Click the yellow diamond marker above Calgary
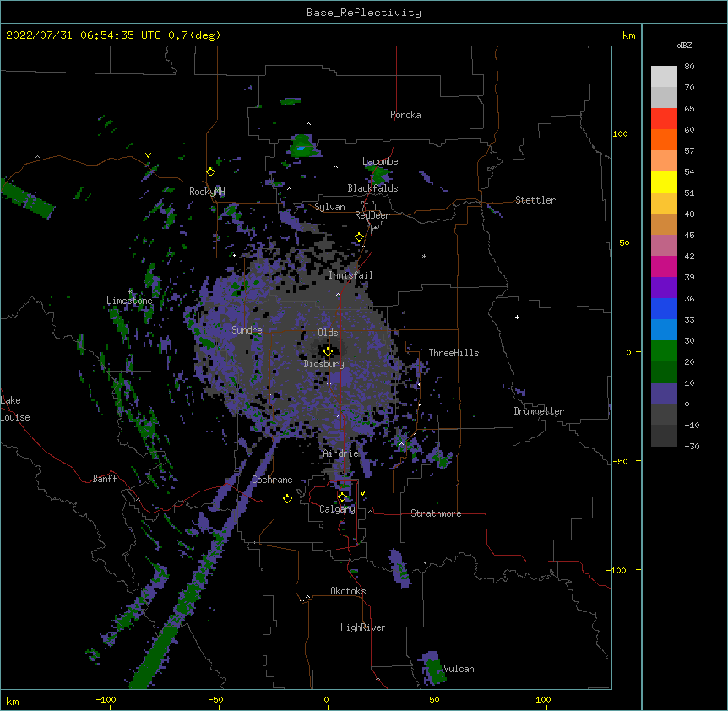The width and height of the screenshot is (728, 711). pos(342,497)
